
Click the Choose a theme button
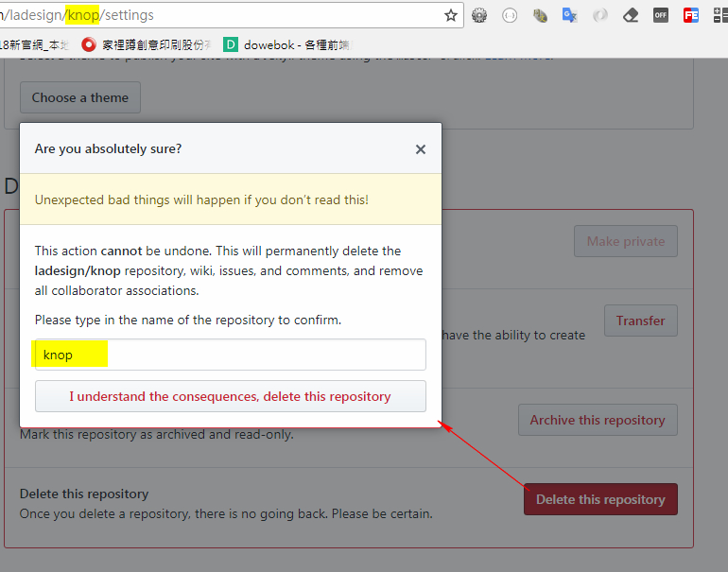click(x=80, y=97)
